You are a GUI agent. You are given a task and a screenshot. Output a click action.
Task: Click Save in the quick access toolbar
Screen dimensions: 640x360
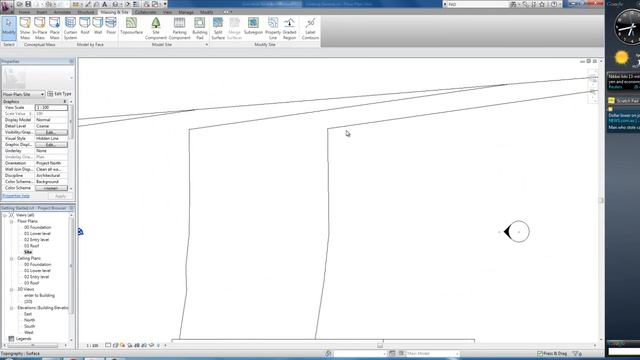(x=28, y=4)
